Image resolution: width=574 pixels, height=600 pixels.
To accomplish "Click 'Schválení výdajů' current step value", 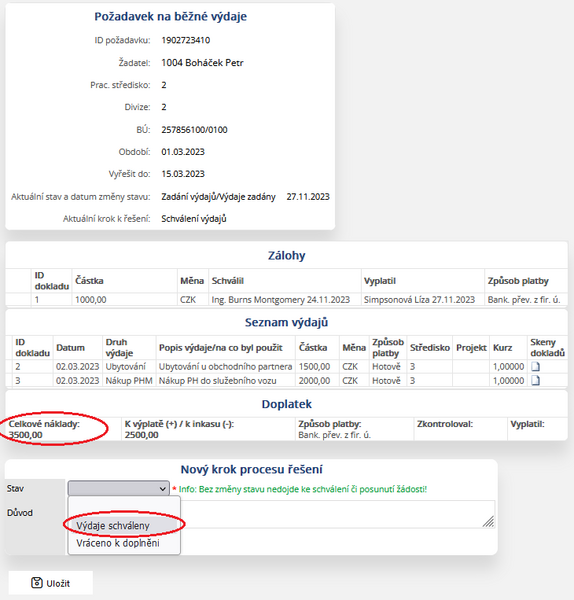I will (194, 219).
